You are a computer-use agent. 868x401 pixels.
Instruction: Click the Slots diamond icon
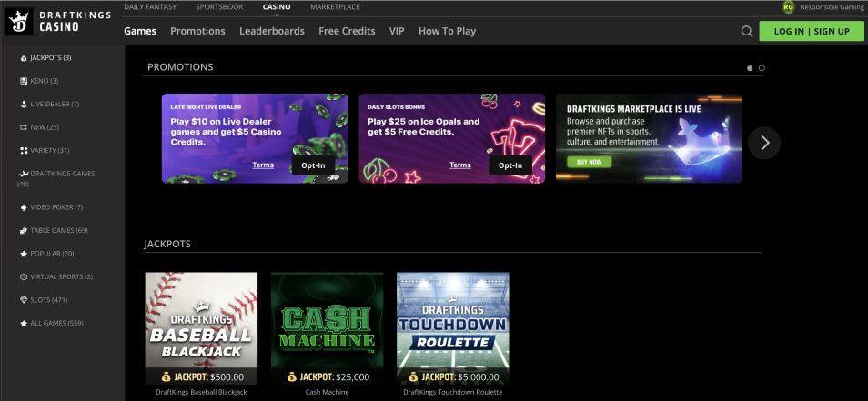tap(24, 300)
